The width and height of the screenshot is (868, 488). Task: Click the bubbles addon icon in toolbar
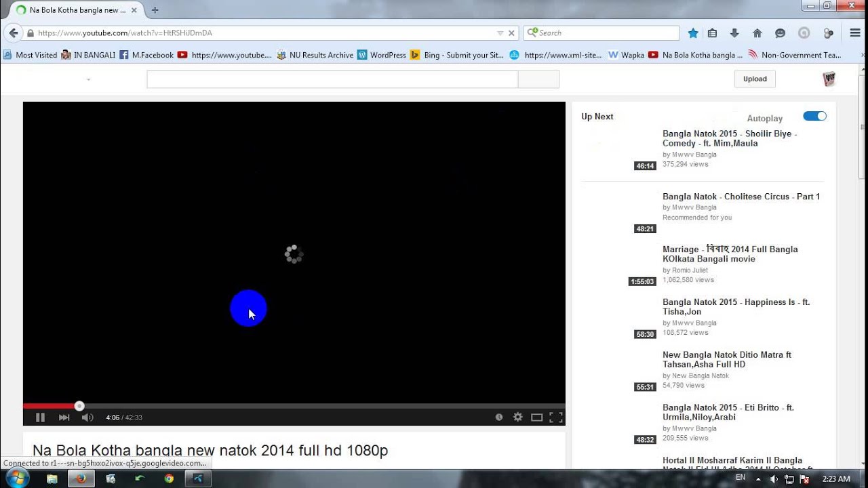828,33
